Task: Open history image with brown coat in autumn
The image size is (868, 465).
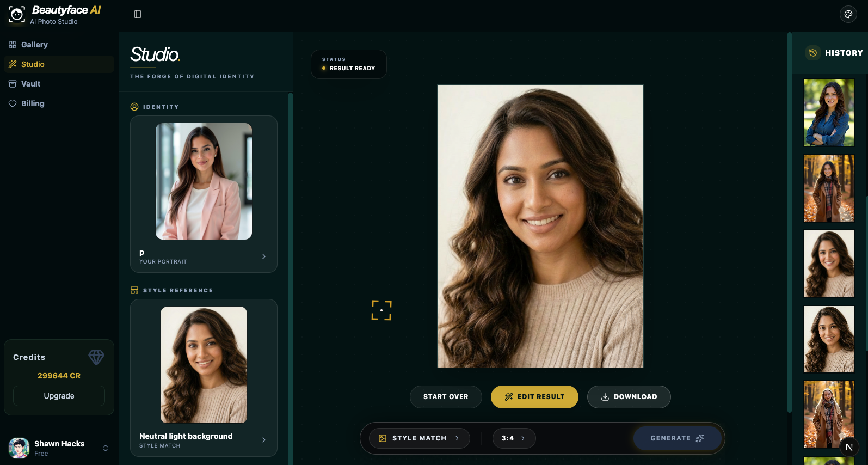Action: [829, 188]
